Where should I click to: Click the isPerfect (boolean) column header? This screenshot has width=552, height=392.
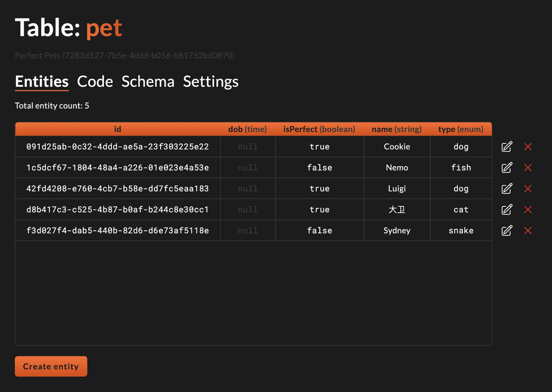pos(319,129)
